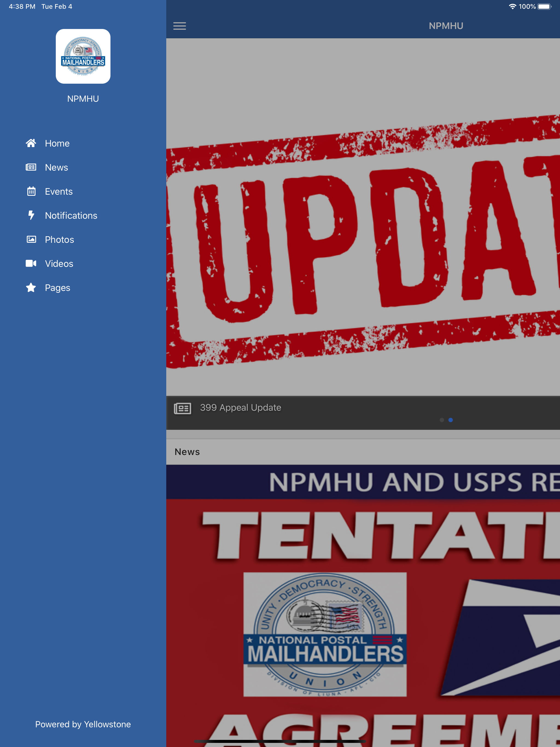Image resolution: width=560 pixels, height=747 pixels.
Task: Open Videos from the side menu
Action: pyautogui.click(x=59, y=263)
